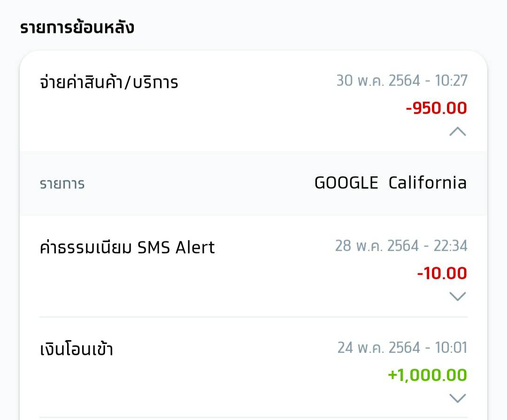Click the SMS Alert text

176,248
